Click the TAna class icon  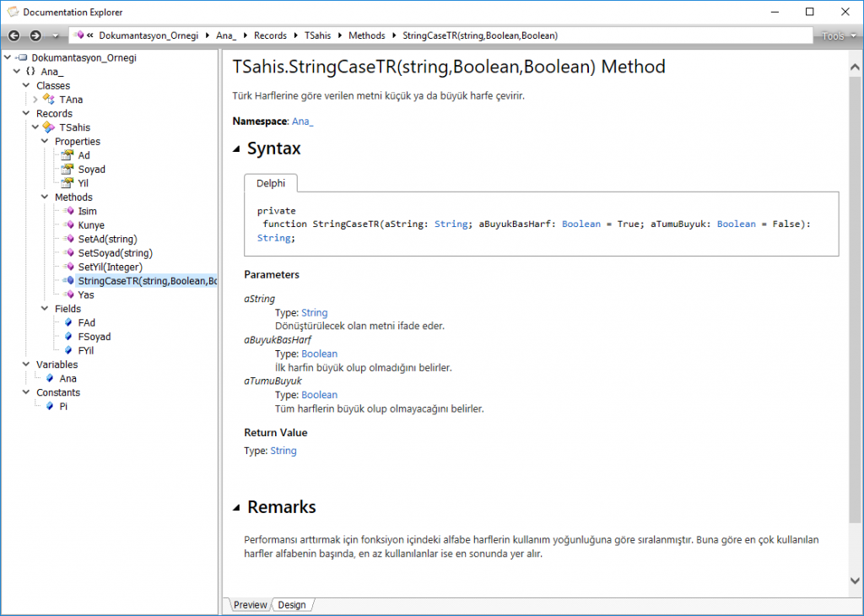(x=48, y=100)
